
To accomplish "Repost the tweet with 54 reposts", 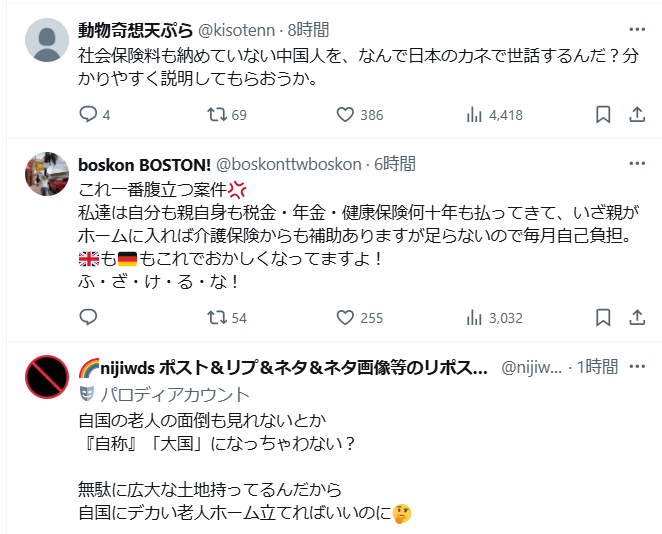I will 215,318.
